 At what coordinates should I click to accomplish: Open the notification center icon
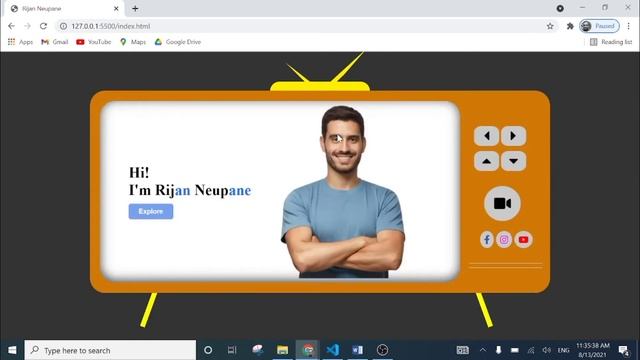click(x=624, y=350)
